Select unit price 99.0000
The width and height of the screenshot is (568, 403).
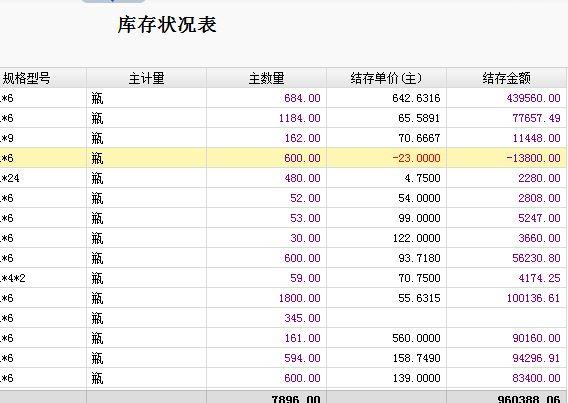tap(386, 218)
